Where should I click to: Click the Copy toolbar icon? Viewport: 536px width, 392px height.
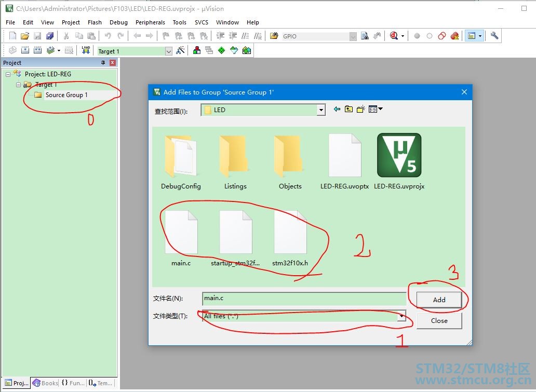coord(79,35)
